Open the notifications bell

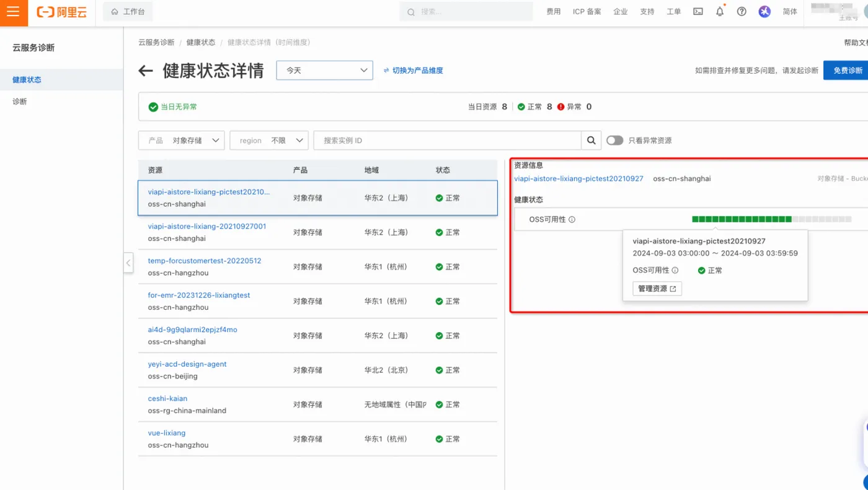pos(720,11)
